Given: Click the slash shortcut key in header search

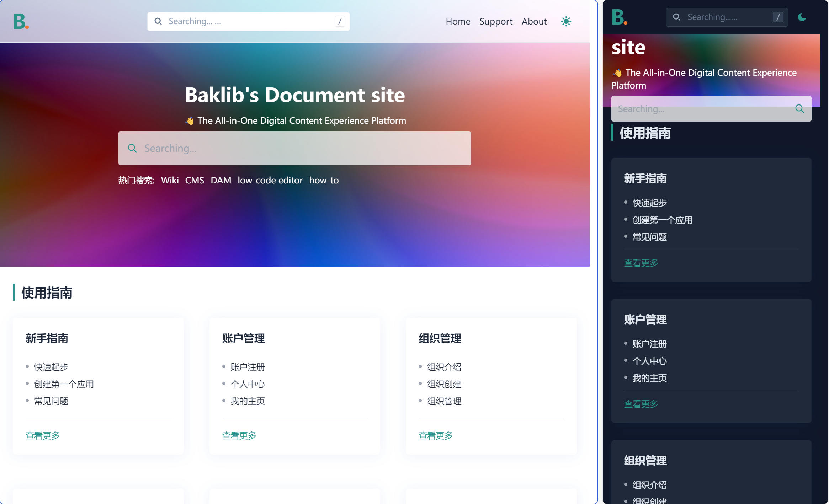Looking at the screenshot, I should tap(340, 21).
